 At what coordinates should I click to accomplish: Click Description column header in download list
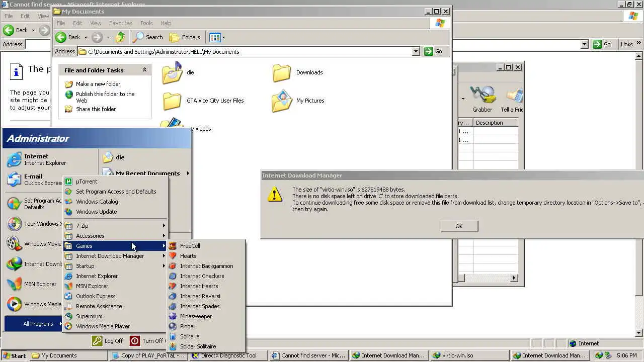[x=496, y=123]
